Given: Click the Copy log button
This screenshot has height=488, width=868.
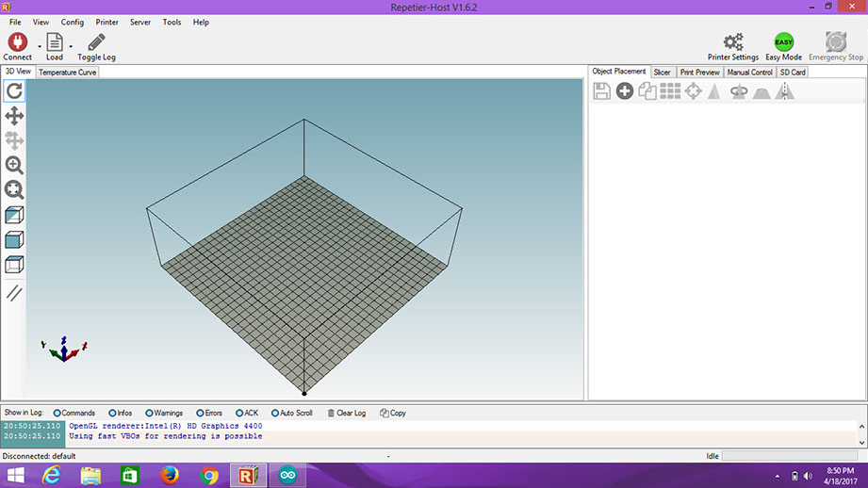Looking at the screenshot, I should point(393,413).
